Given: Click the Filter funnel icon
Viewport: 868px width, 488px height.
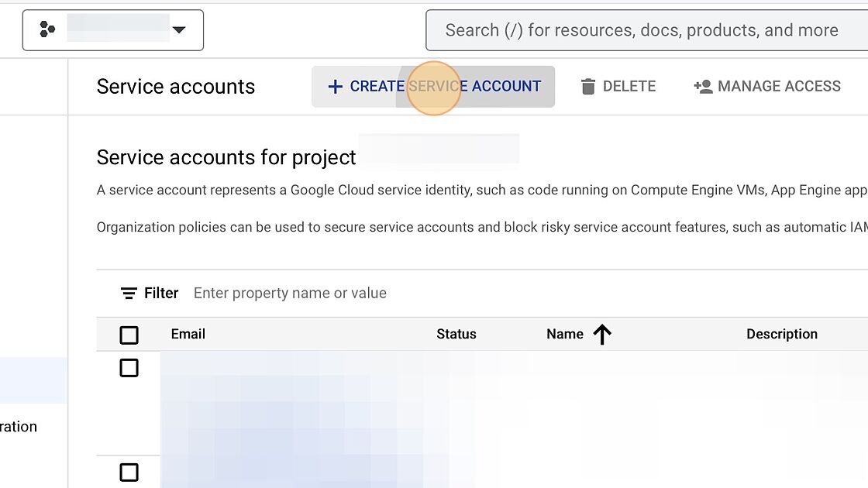Looking at the screenshot, I should [x=129, y=293].
